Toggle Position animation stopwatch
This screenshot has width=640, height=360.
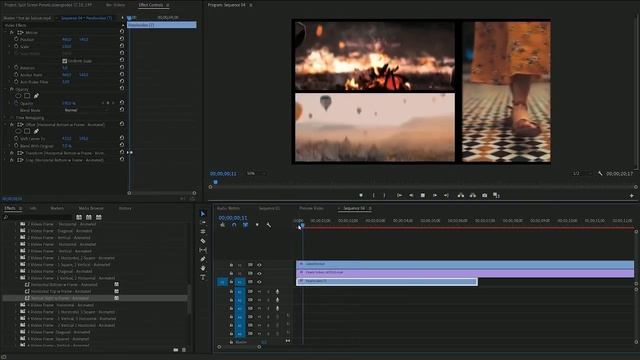(x=16, y=39)
